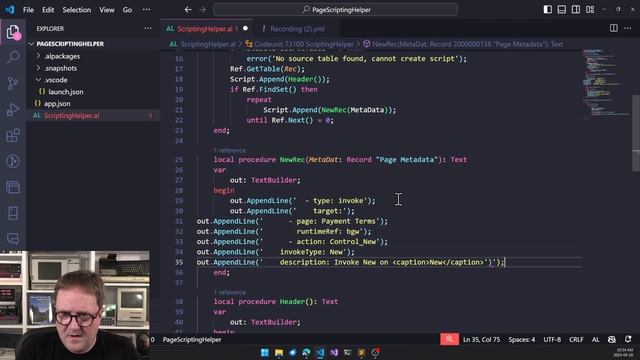Image resolution: width=640 pixels, height=360 pixels.
Task: Click Ln 35, Col 75 in status bar
Action: coord(482,339)
